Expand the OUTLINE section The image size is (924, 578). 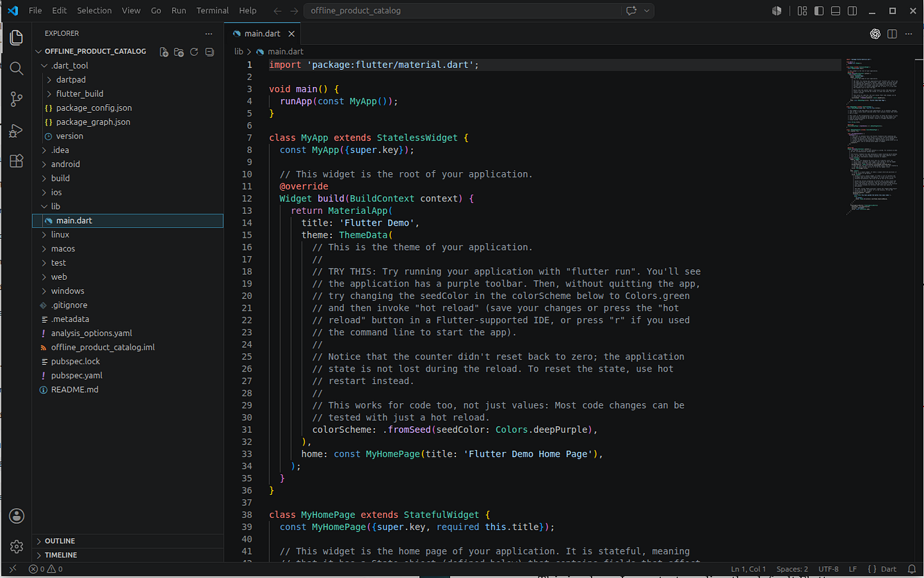tap(128, 541)
